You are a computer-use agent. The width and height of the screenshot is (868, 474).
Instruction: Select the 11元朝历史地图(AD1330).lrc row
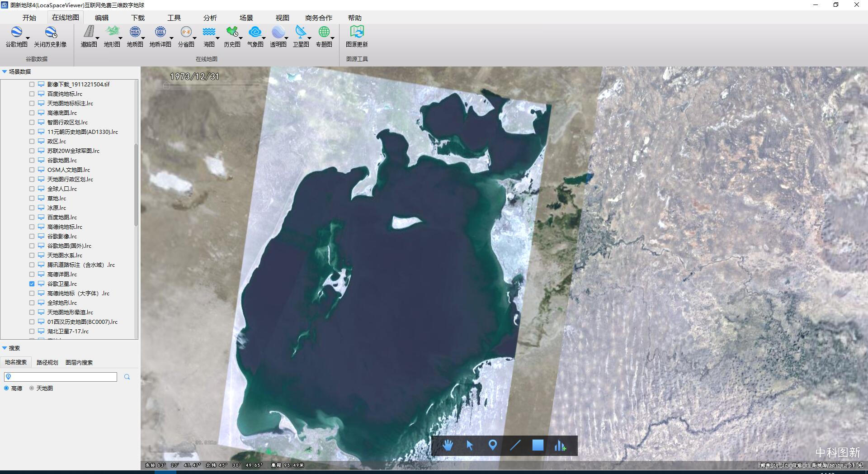pyautogui.click(x=83, y=132)
